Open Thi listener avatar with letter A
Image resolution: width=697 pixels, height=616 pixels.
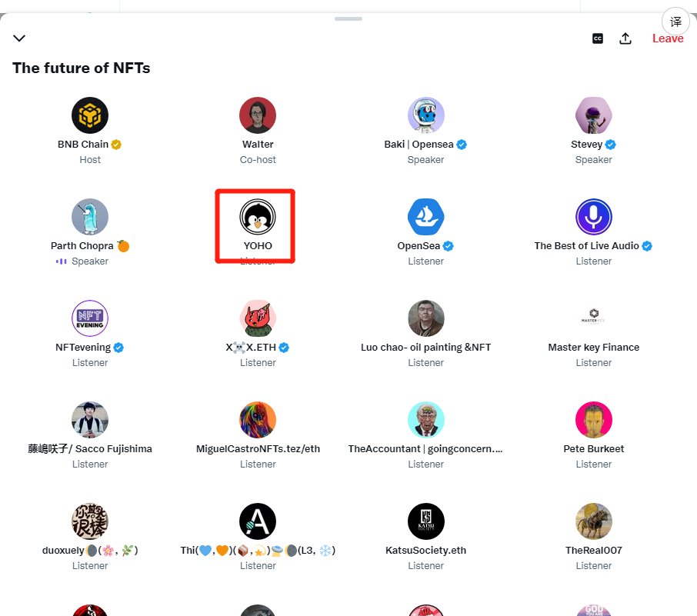tap(258, 521)
